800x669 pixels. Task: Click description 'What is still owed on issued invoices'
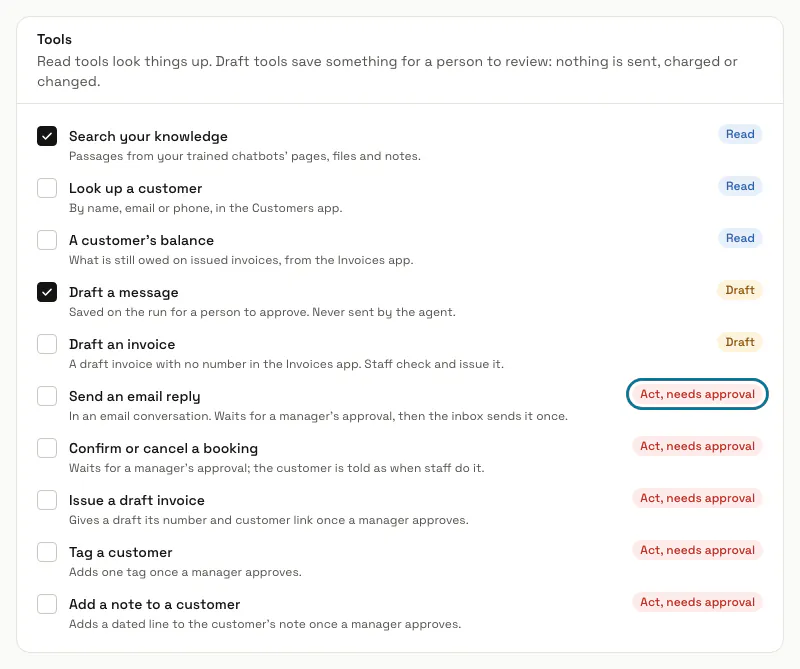[241, 260]
